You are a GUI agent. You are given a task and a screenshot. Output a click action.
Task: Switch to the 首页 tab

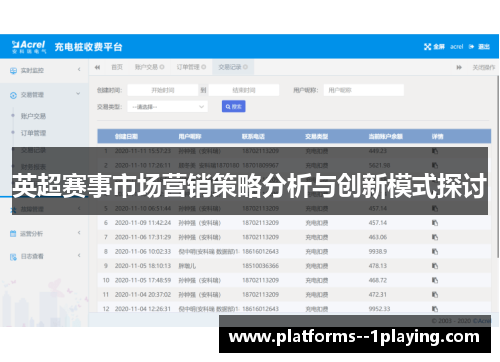click(x=117, y=67)
